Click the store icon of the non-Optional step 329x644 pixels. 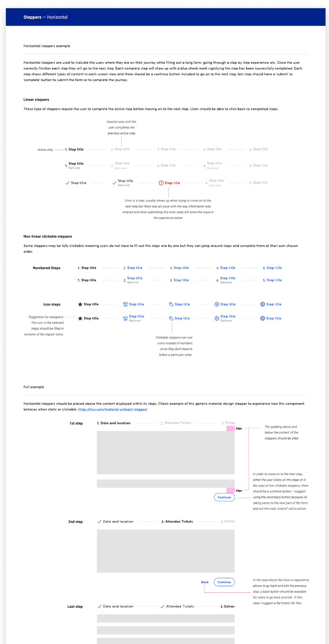125,304
